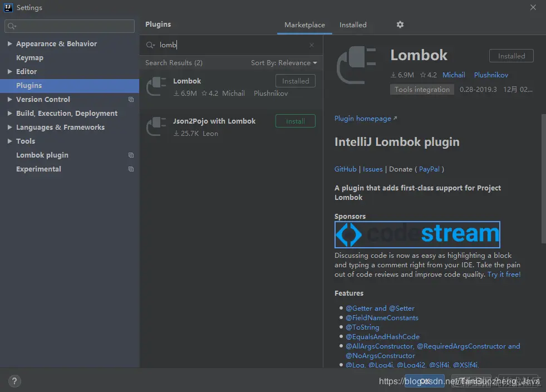The height and width of the screenshot is (392, 546).
Task: Open the @EqualsAndHashCode feature link
Action: click(x=382, y=337)
